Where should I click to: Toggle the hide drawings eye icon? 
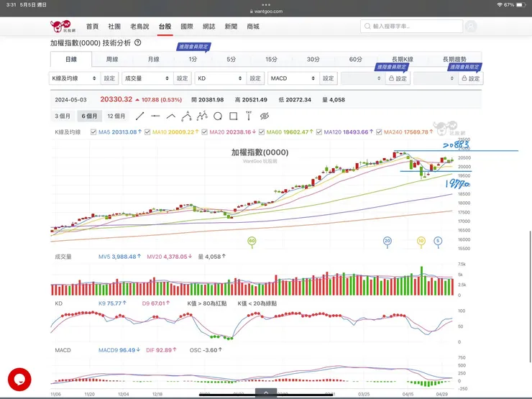click(x=265, y=116)
